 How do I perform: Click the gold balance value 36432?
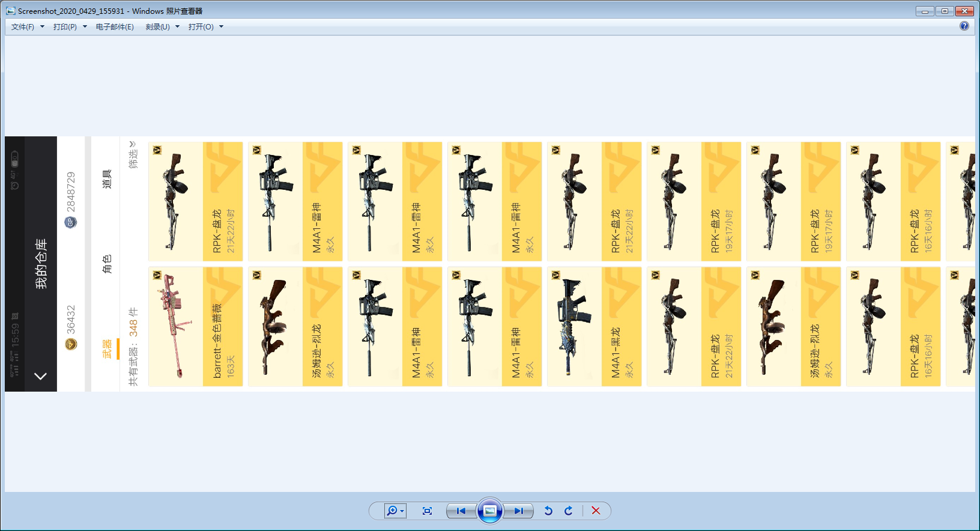(71, 320)
